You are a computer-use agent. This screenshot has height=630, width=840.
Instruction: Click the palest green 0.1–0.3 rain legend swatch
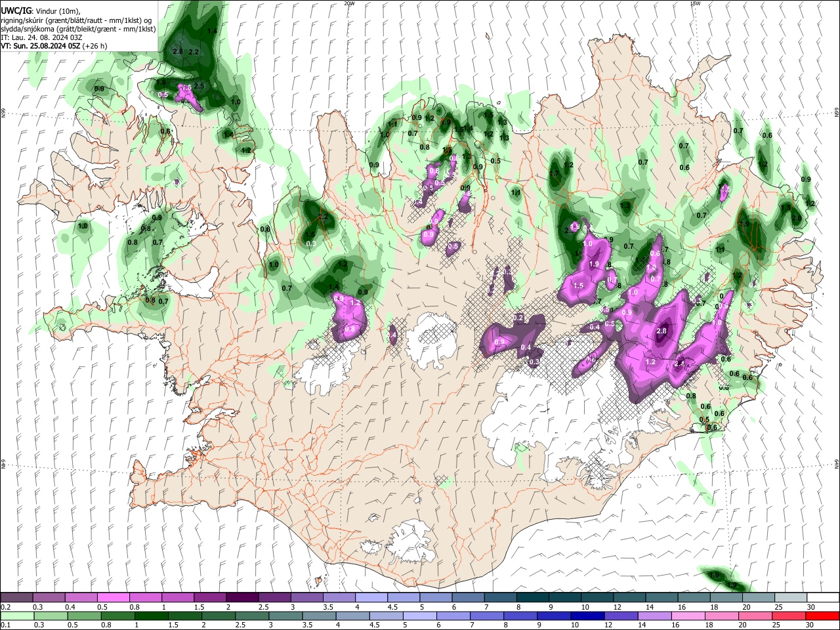click(x=18, y=616)
